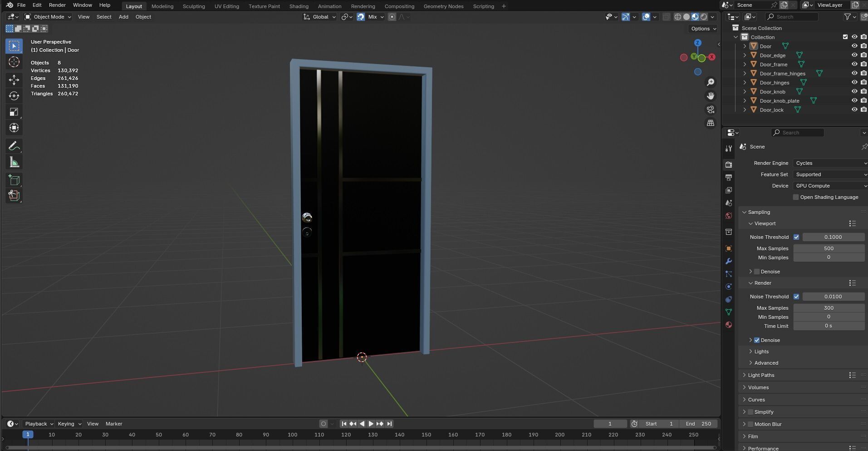Switch to rendered viewport shading
This screenshot has width=868, height=451.
pyautogui.click(x=704, y=17)
